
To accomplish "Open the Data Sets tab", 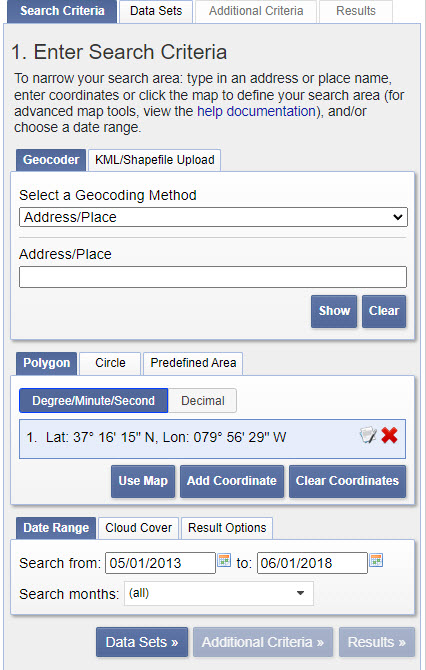I will click(156, 12).
